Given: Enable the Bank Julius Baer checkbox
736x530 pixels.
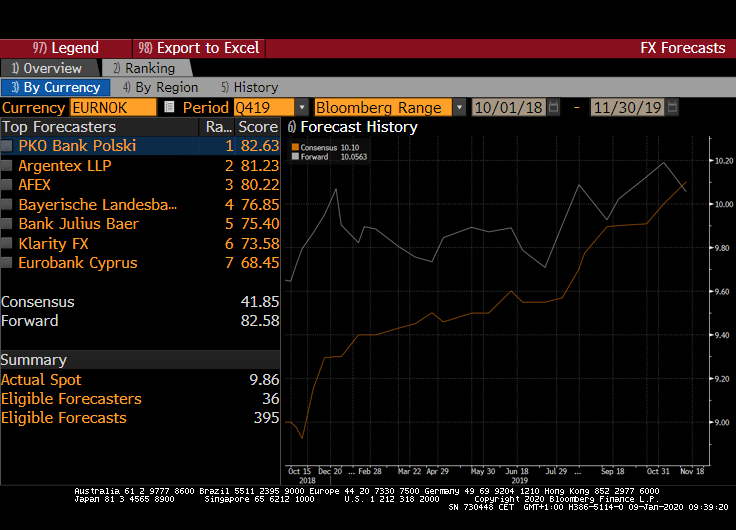Looking at the screenshot, I should click(8, 224).
